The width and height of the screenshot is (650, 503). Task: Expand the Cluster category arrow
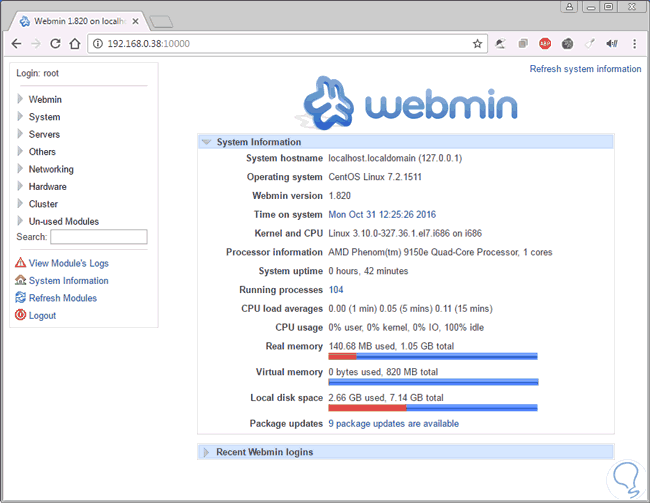[20, 203]
